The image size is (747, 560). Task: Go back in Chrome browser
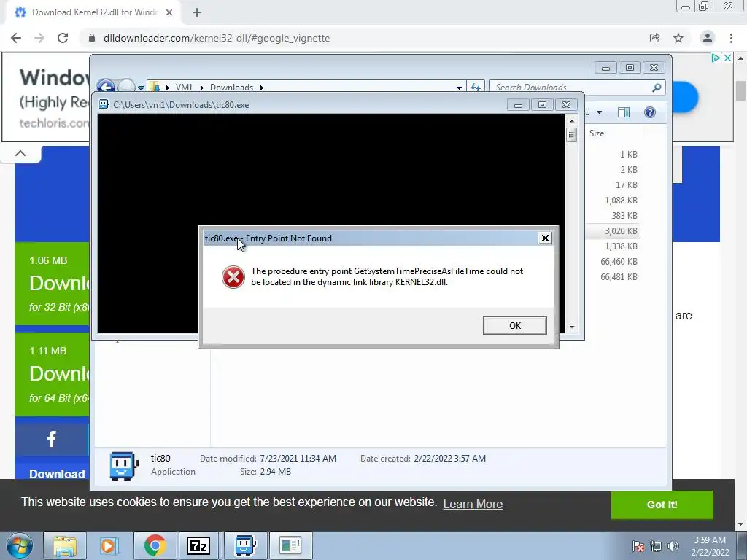[16, 38]
